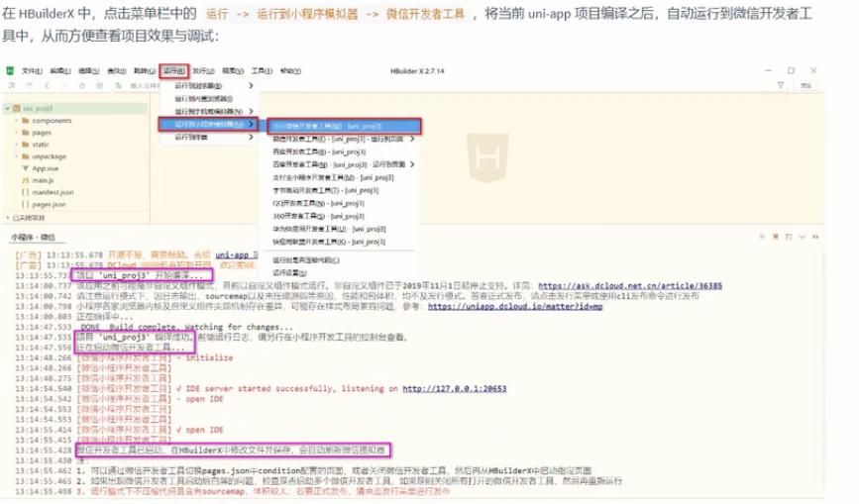Click the static folder icon
This screenshot has width=859, height=504.
pyautogui.click(x=25, y=145)
